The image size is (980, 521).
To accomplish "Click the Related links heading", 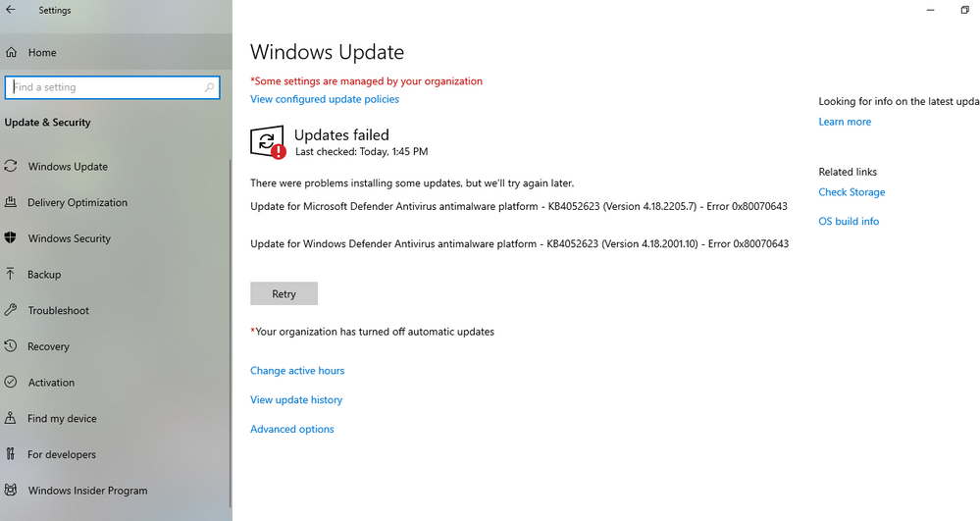I will pos(848,172).
